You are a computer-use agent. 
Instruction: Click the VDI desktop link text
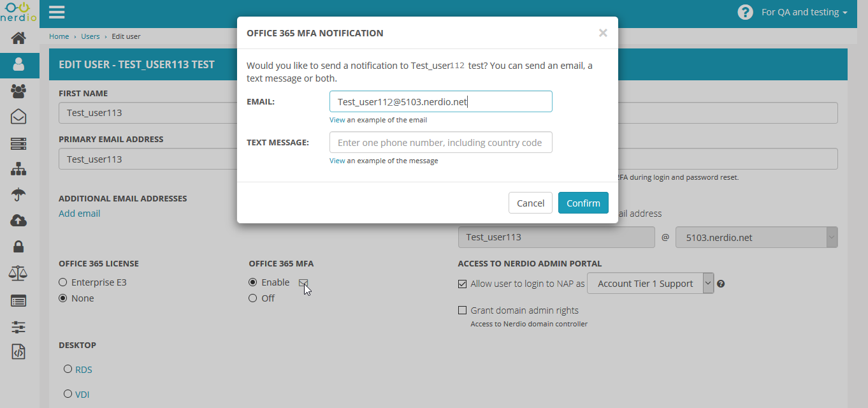82,395
